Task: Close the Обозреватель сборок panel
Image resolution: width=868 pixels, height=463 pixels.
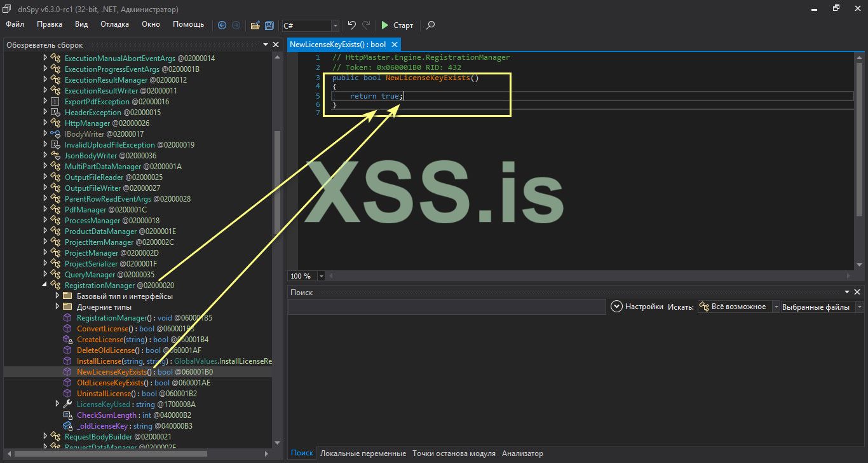Action: click(276, 45)
